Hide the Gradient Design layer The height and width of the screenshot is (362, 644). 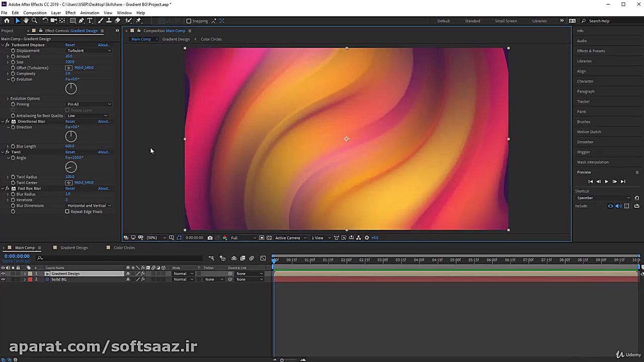(x=3, y=274)
